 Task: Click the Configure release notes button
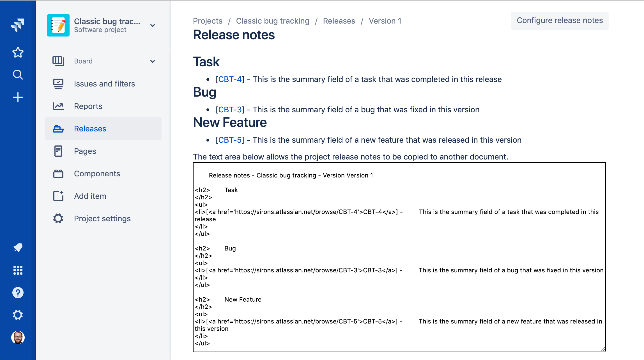coord(560,20)
